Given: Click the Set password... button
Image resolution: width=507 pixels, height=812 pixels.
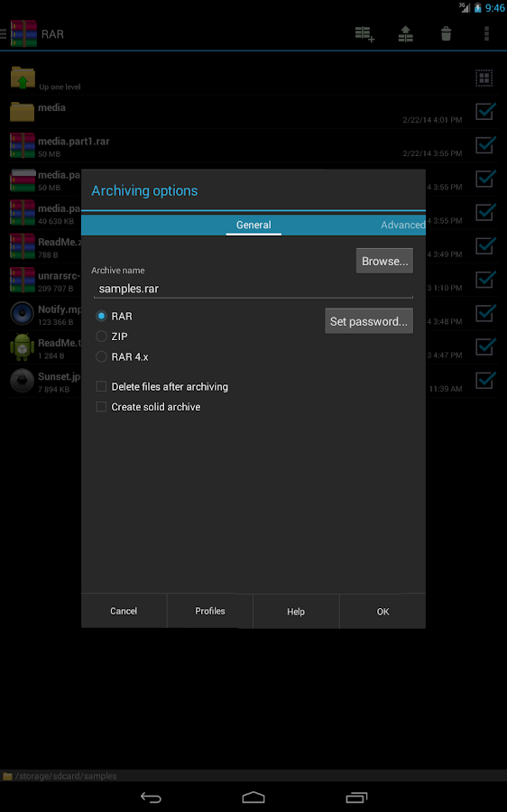Looking at the screenshot, I should (369, 321).
